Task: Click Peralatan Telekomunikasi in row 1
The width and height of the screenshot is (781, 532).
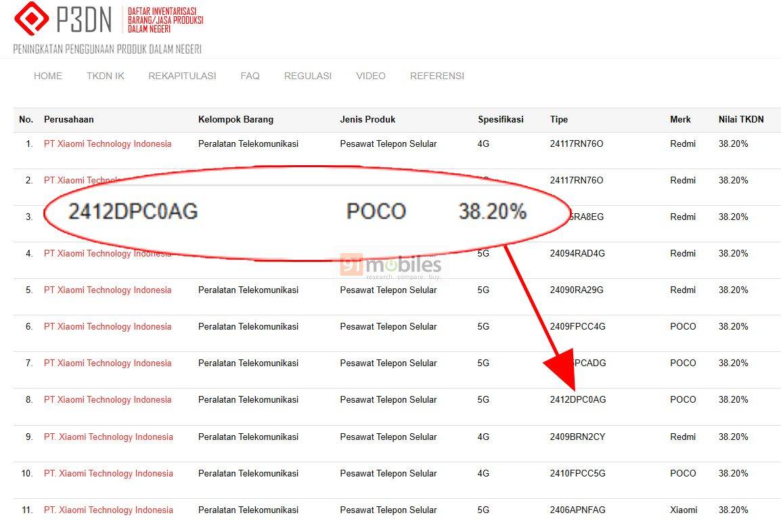Action: pos(248,143)
